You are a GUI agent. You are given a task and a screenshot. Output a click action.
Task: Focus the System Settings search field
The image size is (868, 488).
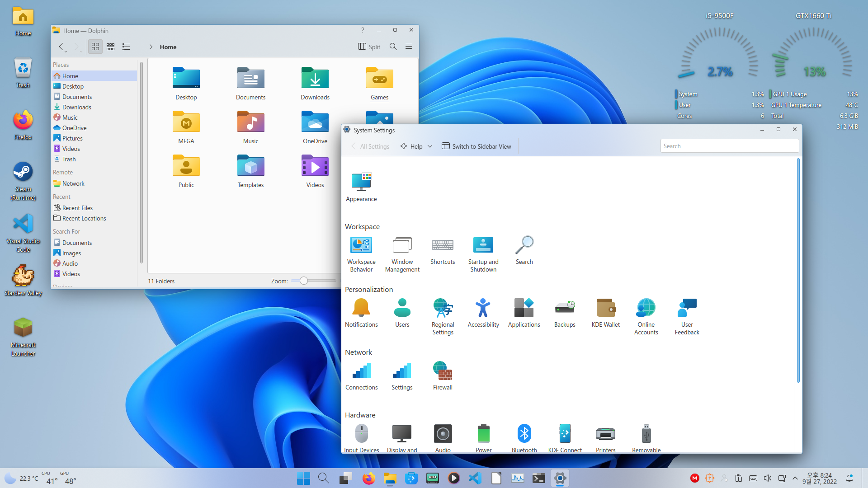(729, 146)
